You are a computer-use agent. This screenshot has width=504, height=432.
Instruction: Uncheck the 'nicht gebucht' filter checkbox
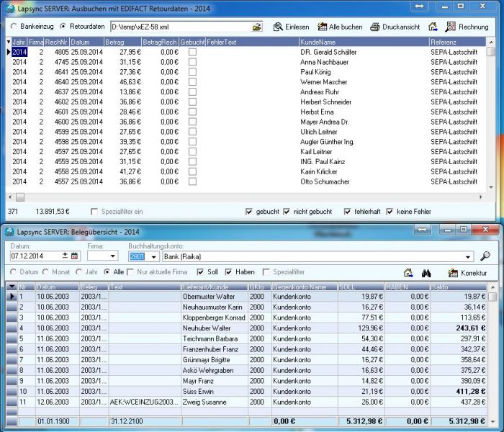[x=288, y=212]
